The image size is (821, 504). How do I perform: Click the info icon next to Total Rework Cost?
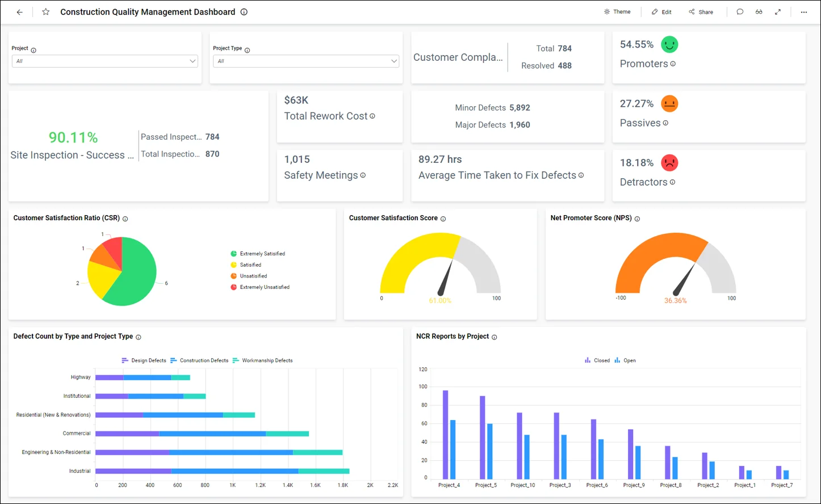(x=372, y=116)
